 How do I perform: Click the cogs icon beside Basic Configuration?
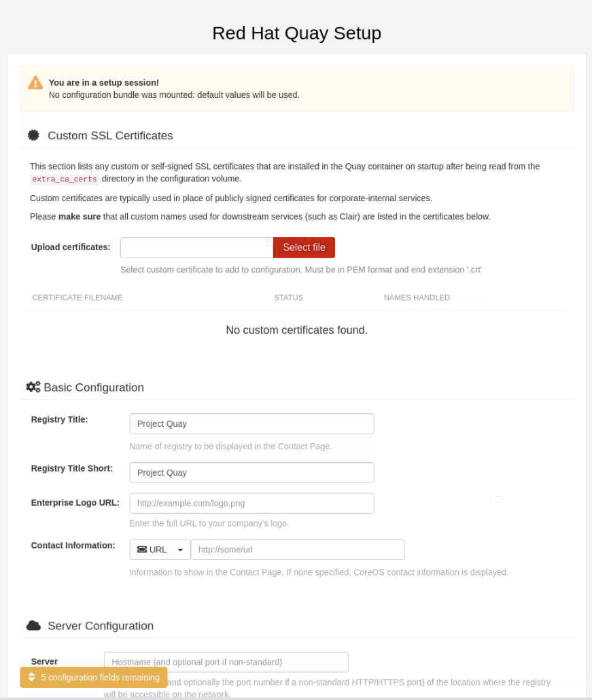[33, 387]
